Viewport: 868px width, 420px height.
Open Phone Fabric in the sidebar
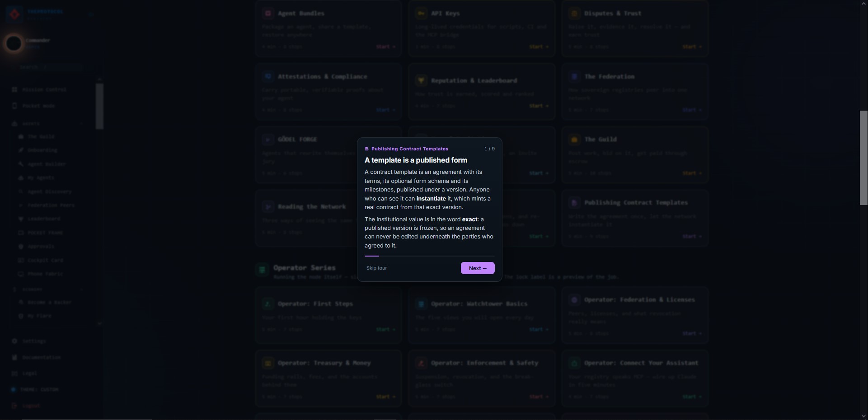[x=45, y=274]
